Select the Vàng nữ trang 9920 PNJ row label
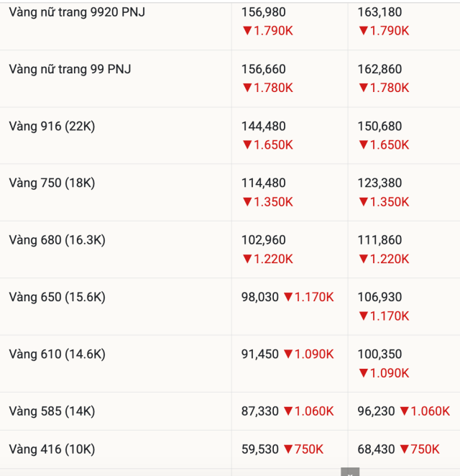The width and height of the screenshot is (460, 476). [x=78, y=12]
